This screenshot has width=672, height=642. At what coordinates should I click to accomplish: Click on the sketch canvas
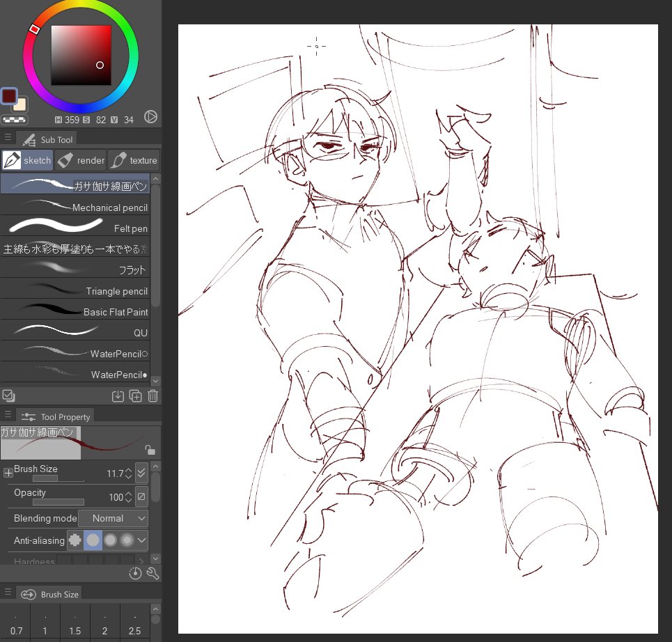point(418,329)
